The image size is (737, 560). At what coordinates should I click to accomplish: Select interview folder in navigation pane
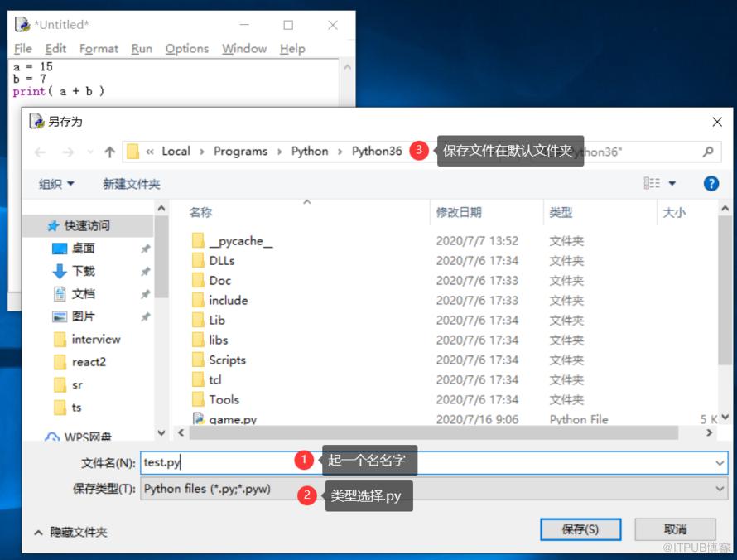point(96,339)
